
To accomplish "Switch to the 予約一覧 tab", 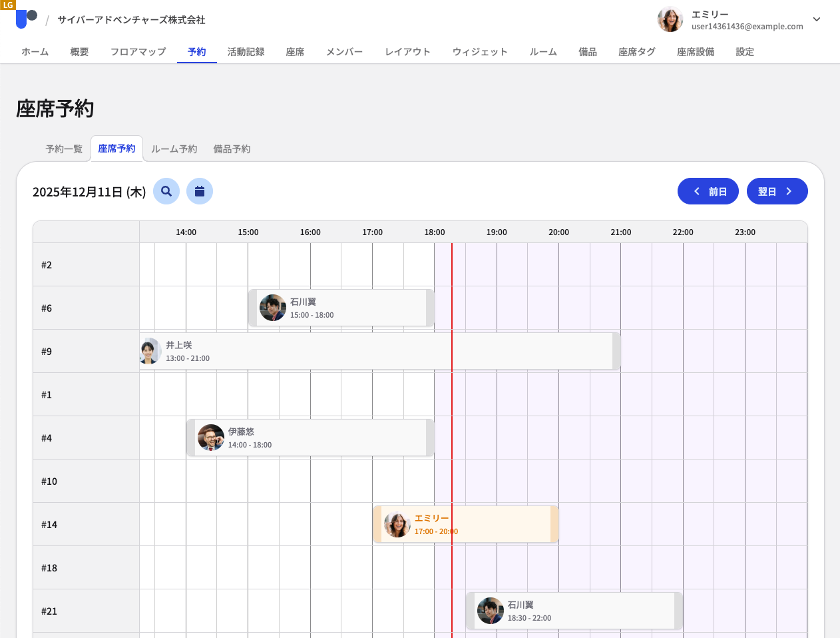I will [x=64, y=149].
